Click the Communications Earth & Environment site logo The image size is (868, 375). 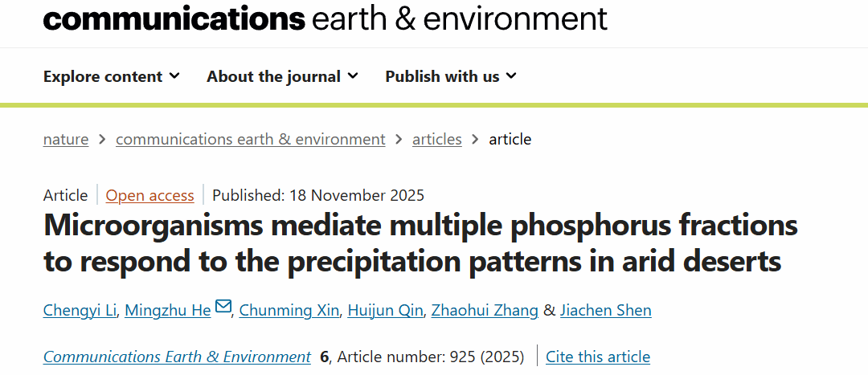pos(325,18)
